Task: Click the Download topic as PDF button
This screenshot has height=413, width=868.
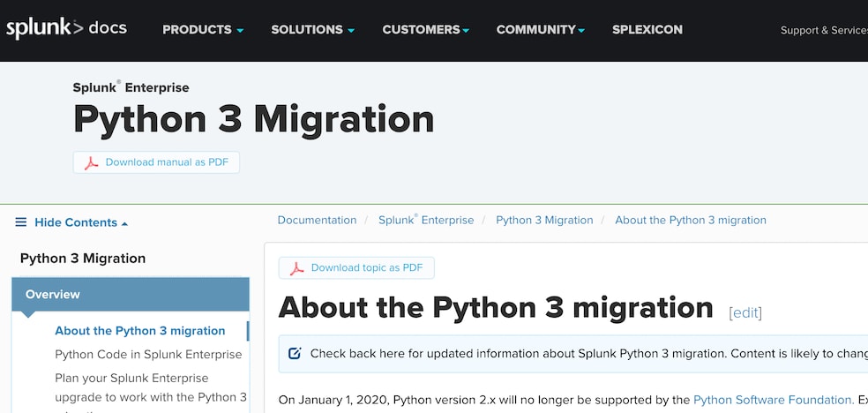Action: coord(356,268)
